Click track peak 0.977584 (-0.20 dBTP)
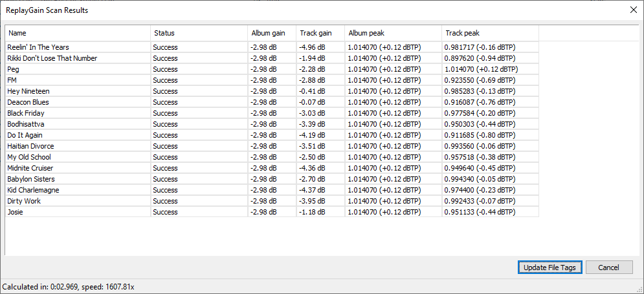 (480, 113)
